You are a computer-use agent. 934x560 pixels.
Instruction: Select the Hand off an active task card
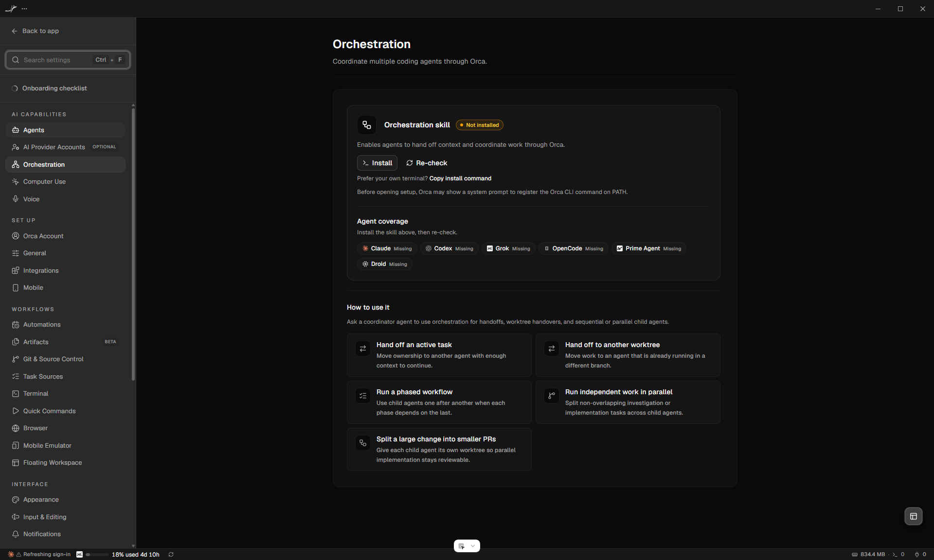coord(439,355)
